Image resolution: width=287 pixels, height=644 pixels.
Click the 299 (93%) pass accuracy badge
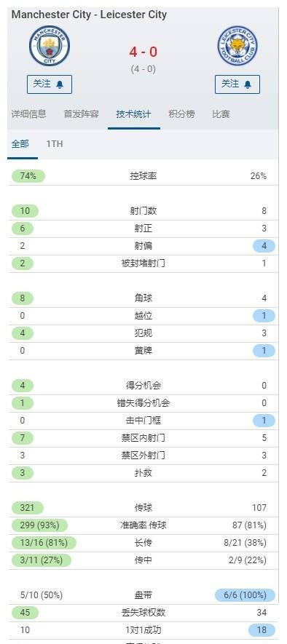point(39,525)
